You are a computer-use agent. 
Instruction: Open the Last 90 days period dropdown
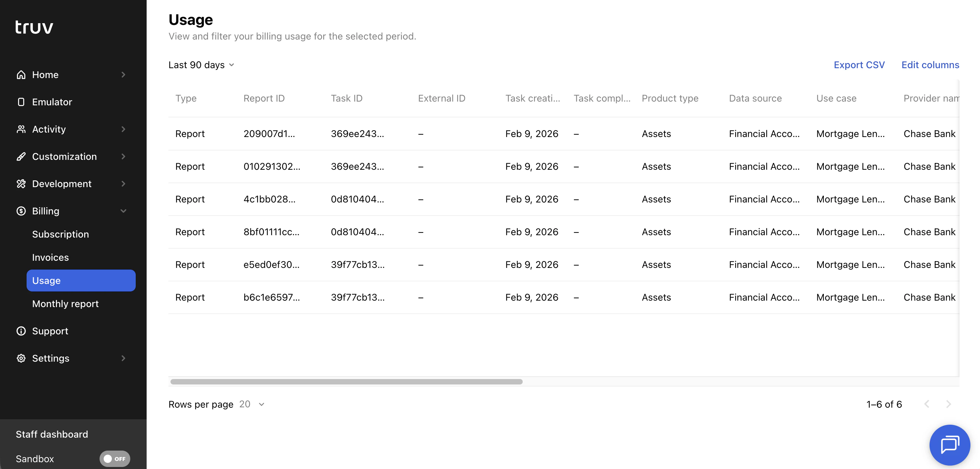coord(201,65)
